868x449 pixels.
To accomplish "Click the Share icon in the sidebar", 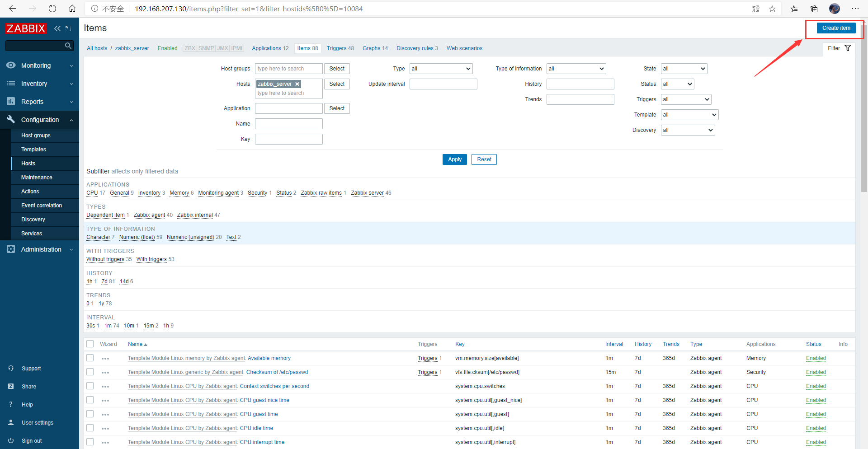I will (11, 387).
